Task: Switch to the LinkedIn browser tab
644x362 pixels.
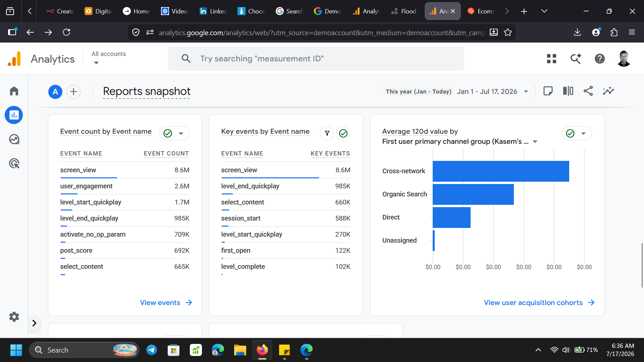Action: tap(213, 11)
